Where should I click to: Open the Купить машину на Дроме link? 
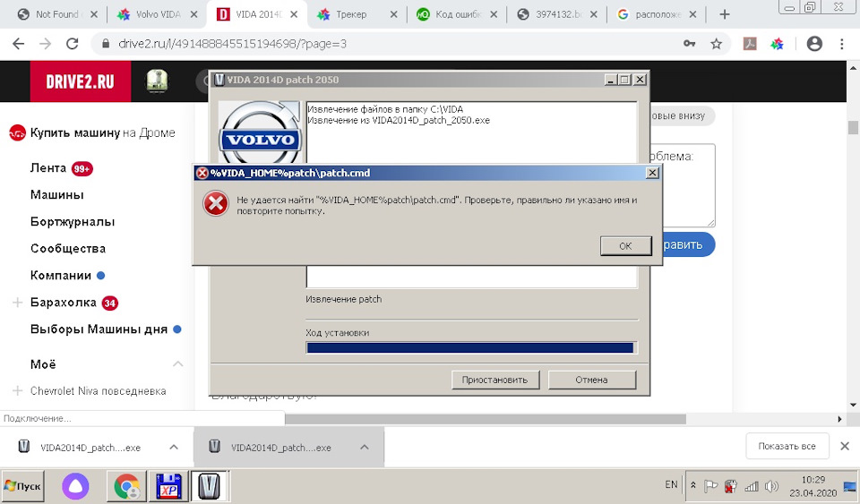(x=102, y=132)
